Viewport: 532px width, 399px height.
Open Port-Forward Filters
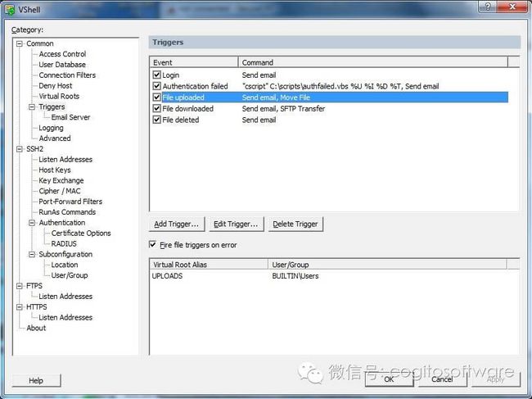click(70, 202)
